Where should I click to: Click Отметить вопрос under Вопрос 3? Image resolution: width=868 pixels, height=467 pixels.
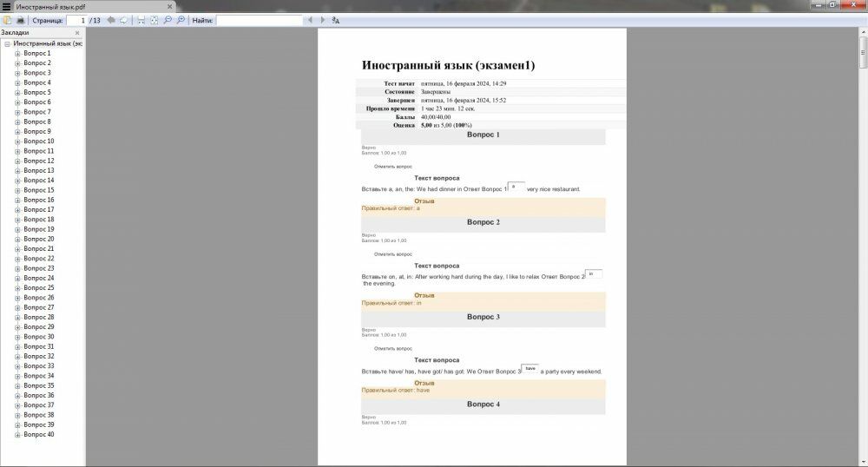[393, 349]
